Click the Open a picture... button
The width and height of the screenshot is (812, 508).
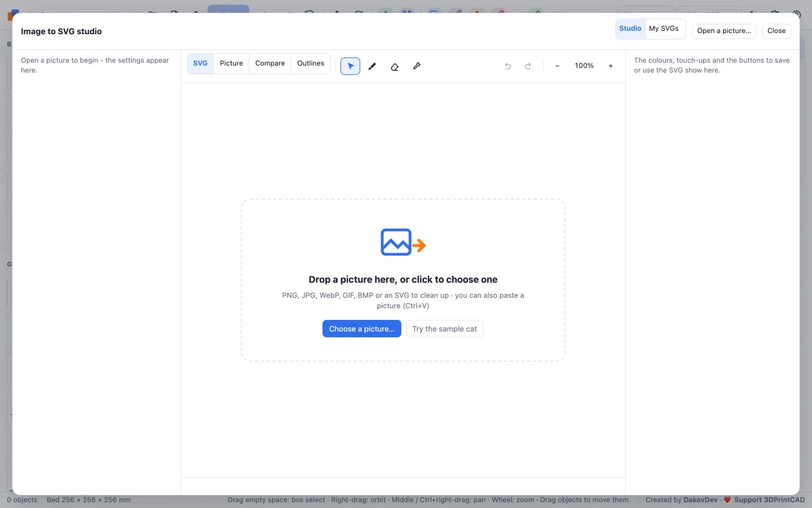[724, 31]
